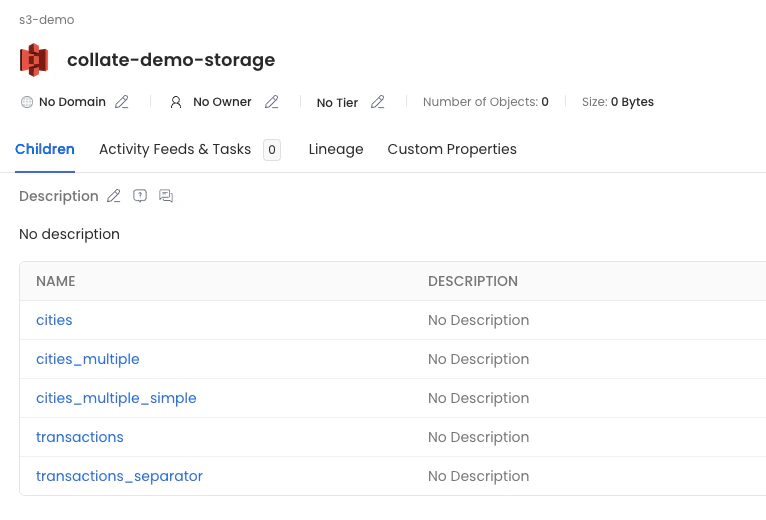The image size is (766, 520).
Task: Open the transactions_separator link
Action: click(x=119, y=476)
